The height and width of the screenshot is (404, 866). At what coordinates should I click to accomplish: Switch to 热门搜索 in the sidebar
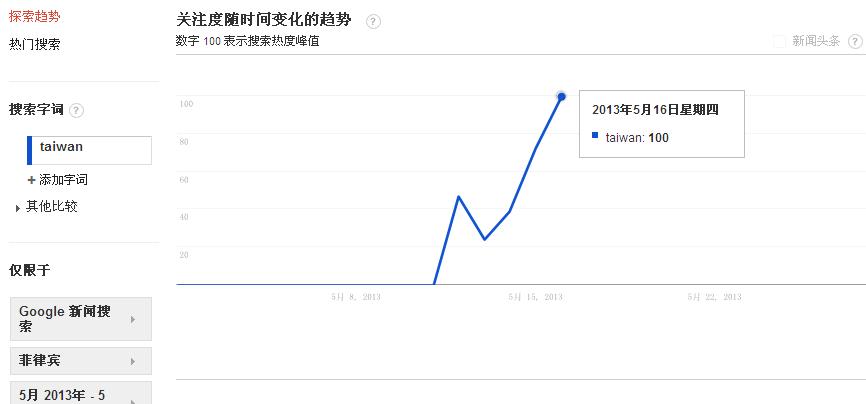click(x=34, y=44)
